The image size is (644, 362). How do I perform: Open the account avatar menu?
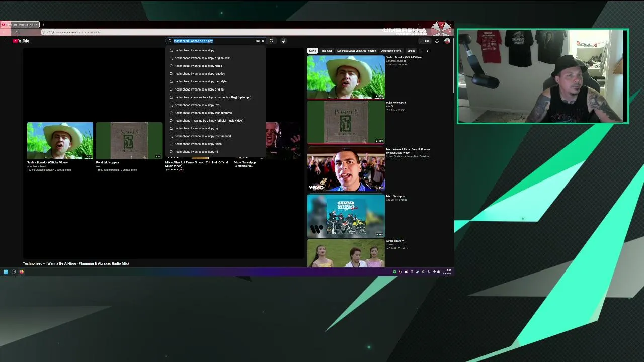(x=447, y=41)
